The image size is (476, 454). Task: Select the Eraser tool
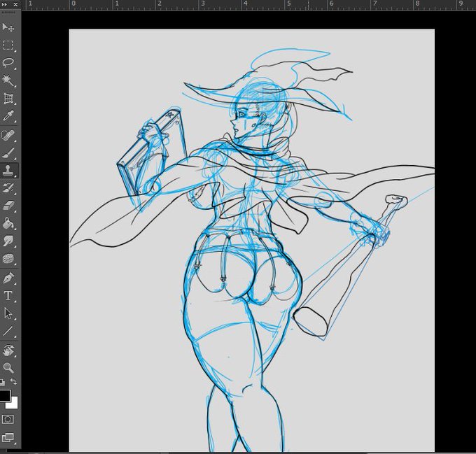8,206
